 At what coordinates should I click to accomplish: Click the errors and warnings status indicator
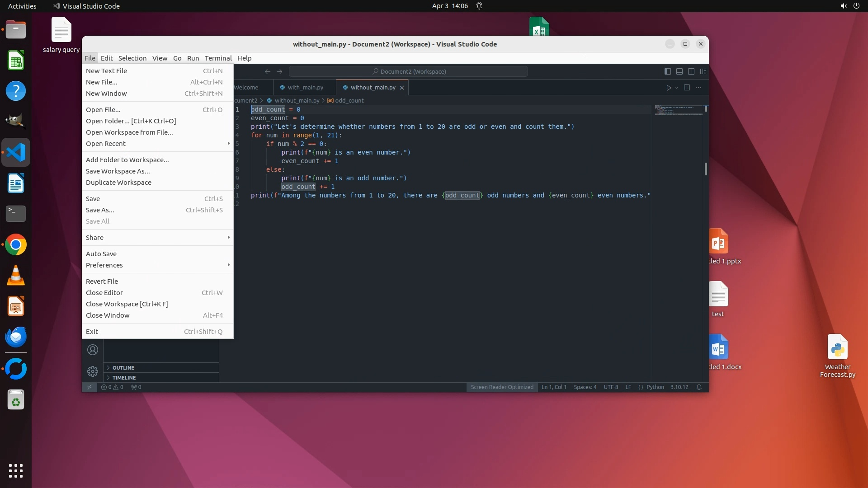pos(112,387)
